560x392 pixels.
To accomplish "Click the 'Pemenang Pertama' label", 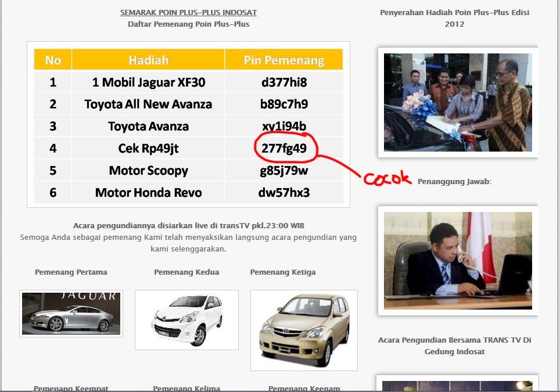I will tap(71, 272).
